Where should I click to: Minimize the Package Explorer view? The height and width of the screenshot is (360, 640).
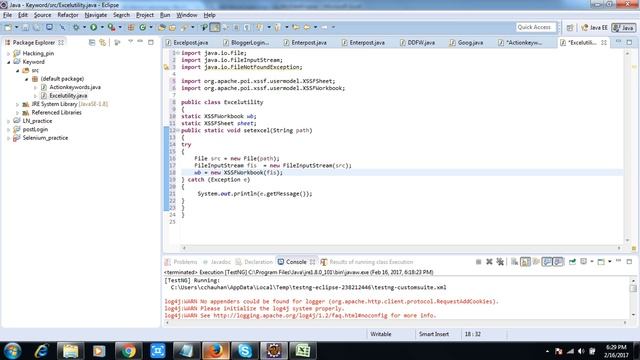tap(140, 42)
